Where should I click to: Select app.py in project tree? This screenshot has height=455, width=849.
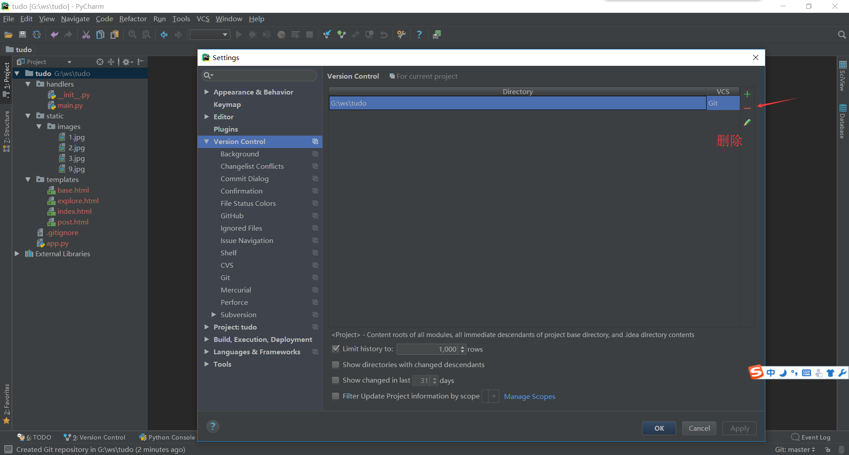(x=57, y=243)
